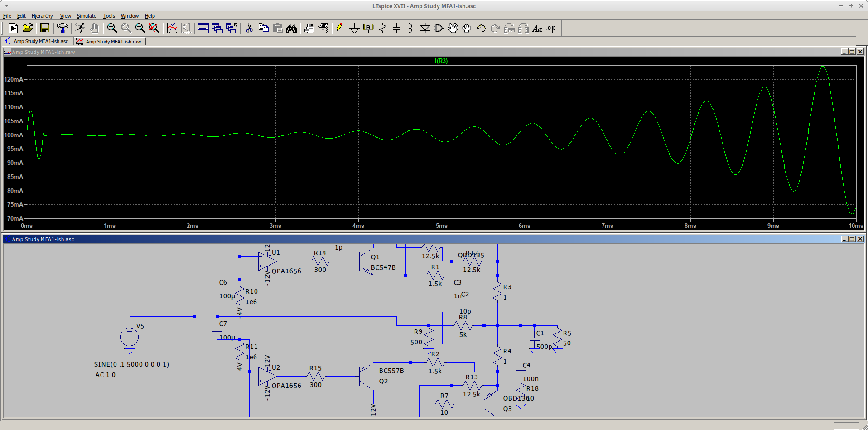Open the Tools menu
The image size is (868, 430).
click(x=109, y=16)
